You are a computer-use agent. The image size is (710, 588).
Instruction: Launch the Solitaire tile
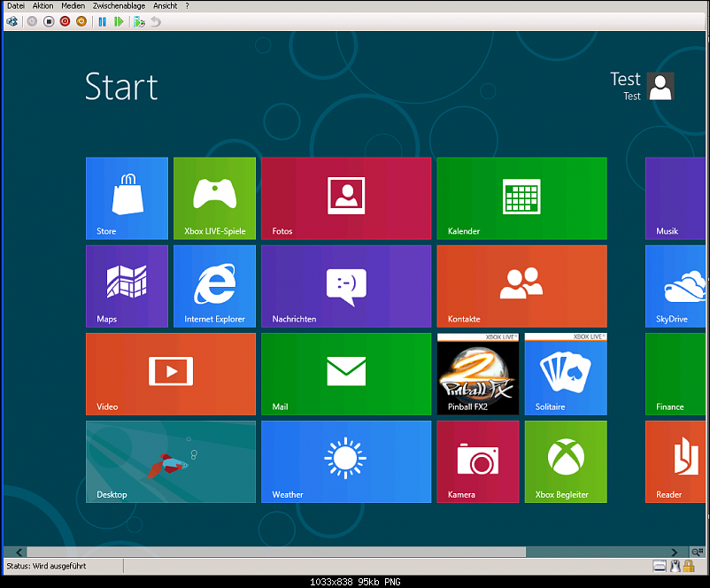[566, 374]
